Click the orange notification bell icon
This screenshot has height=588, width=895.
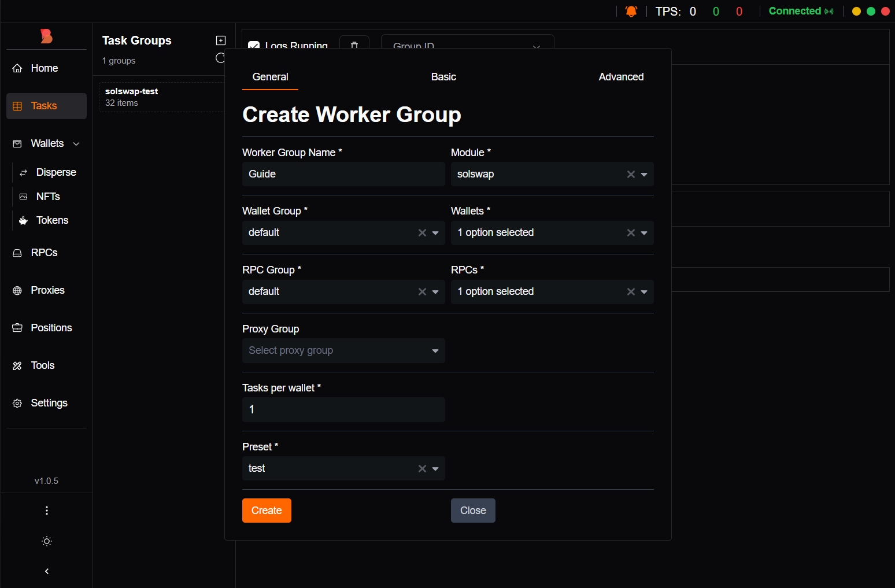pos(631,12)
